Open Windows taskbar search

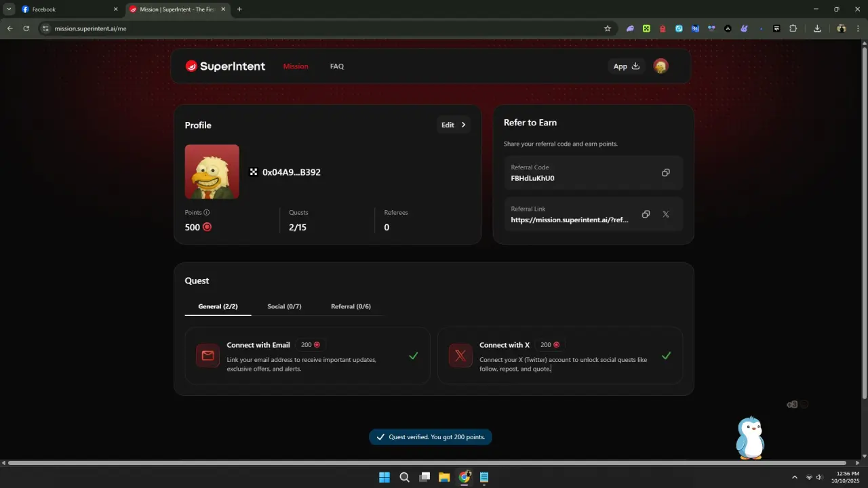click(404, 477)
